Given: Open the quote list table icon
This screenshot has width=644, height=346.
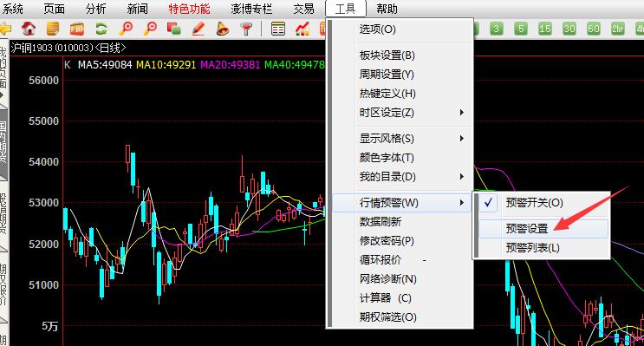Looking at the screenshot, I should pyautogui.click(x=278, y=29).
